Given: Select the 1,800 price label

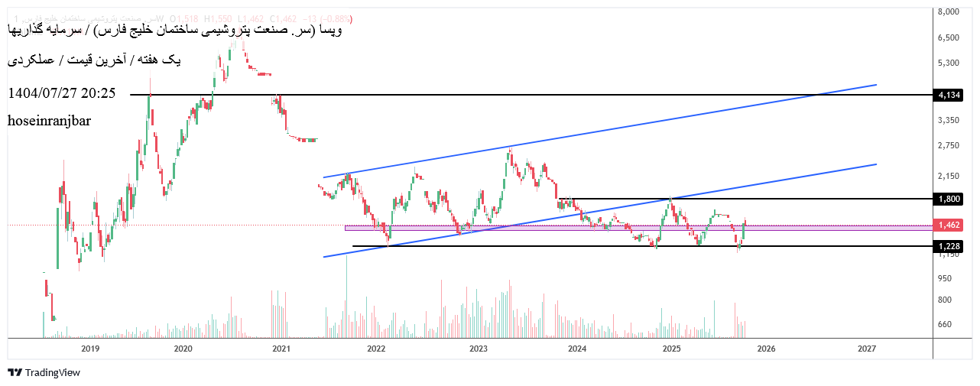Looking at the screenshot, I should (948, 199).
